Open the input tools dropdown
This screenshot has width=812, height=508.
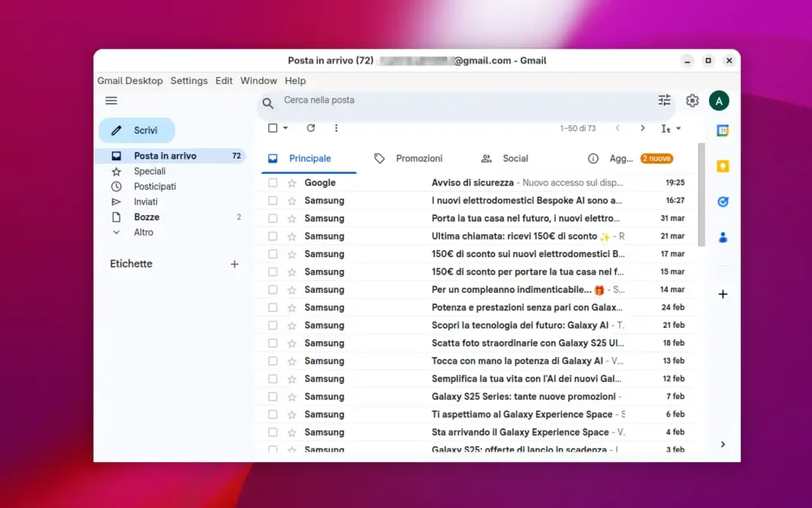point(672,129)
